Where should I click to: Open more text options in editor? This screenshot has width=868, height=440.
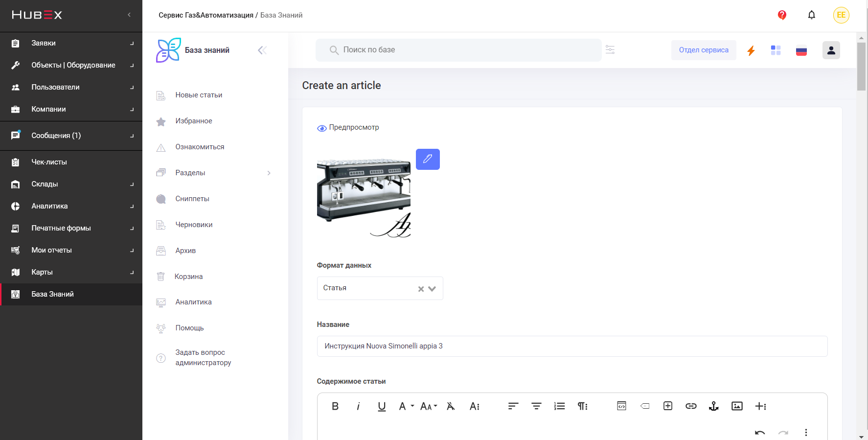pos(474,406)
